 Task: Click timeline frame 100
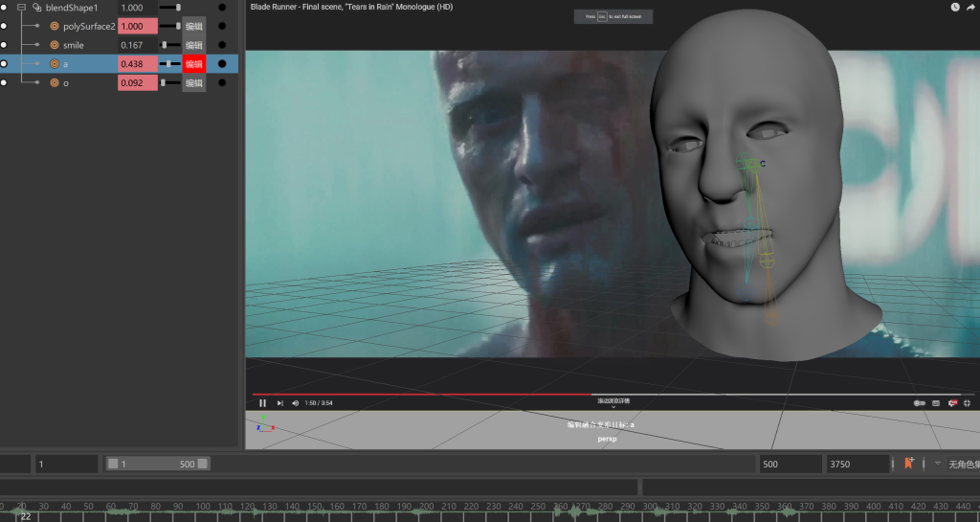click(203, 507)
